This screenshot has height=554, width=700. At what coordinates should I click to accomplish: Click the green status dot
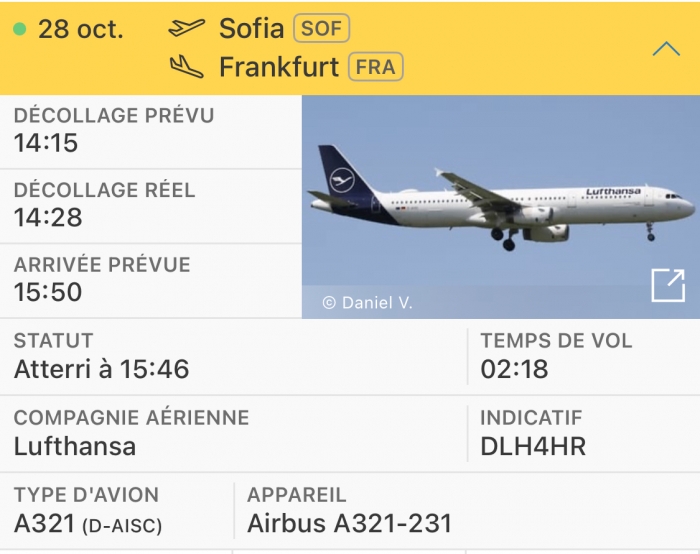click(x=19, y=29)
